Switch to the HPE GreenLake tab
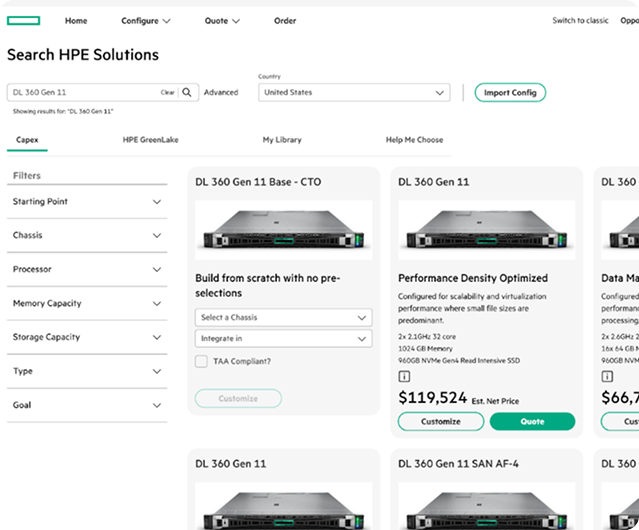 (x=150, y=140)
